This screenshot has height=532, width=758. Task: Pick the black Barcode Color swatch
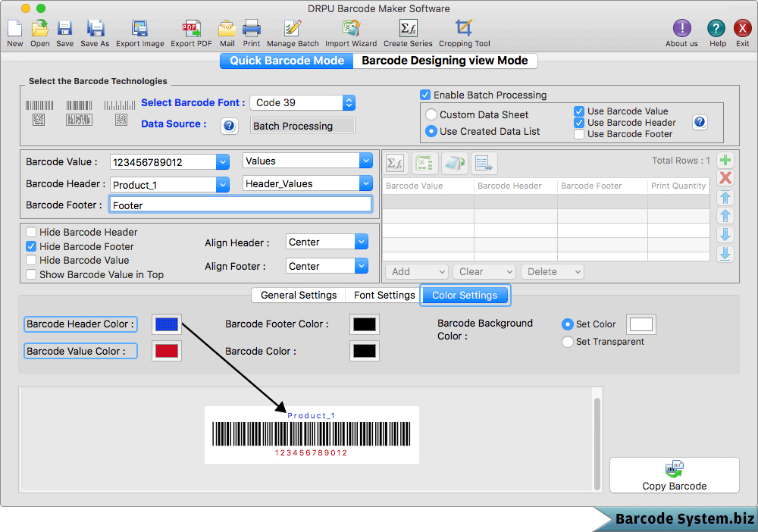[x=365, y=352]
